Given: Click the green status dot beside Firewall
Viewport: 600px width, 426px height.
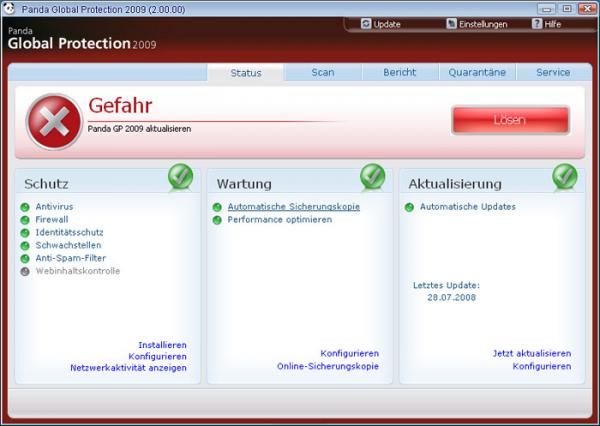Looking at the screenshot, I should (x=25, y=220).
